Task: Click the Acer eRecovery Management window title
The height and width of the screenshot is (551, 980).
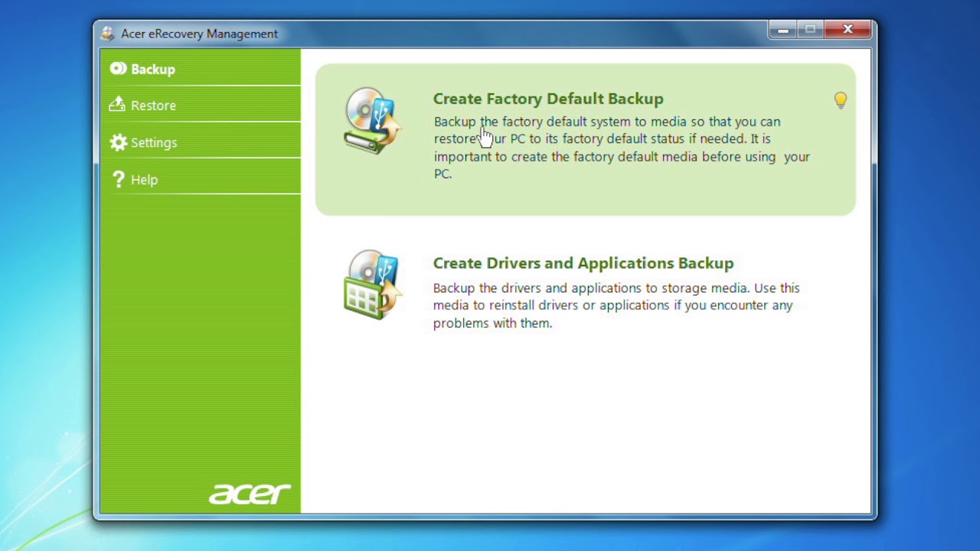Action: [x=199, y=34]
